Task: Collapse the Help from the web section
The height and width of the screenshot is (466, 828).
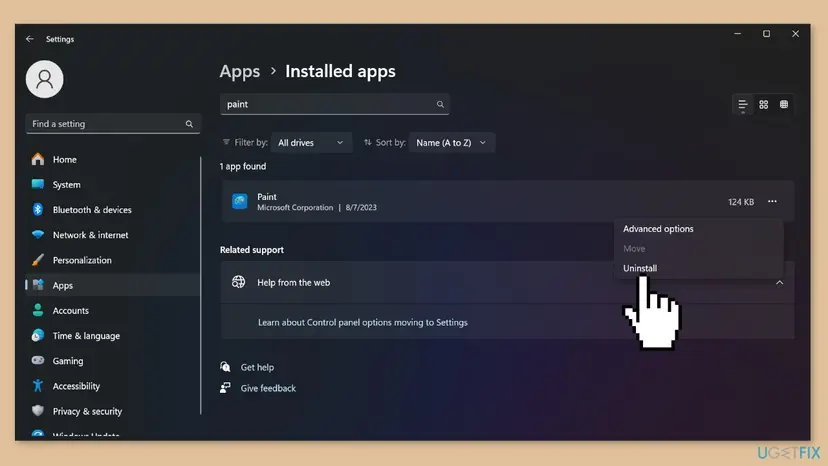Action: 779,283
